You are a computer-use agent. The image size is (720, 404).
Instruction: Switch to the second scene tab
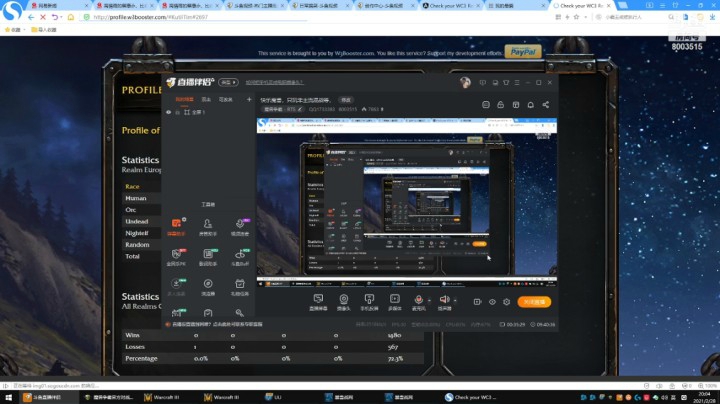pyautogui.click(x=206, y=99)
